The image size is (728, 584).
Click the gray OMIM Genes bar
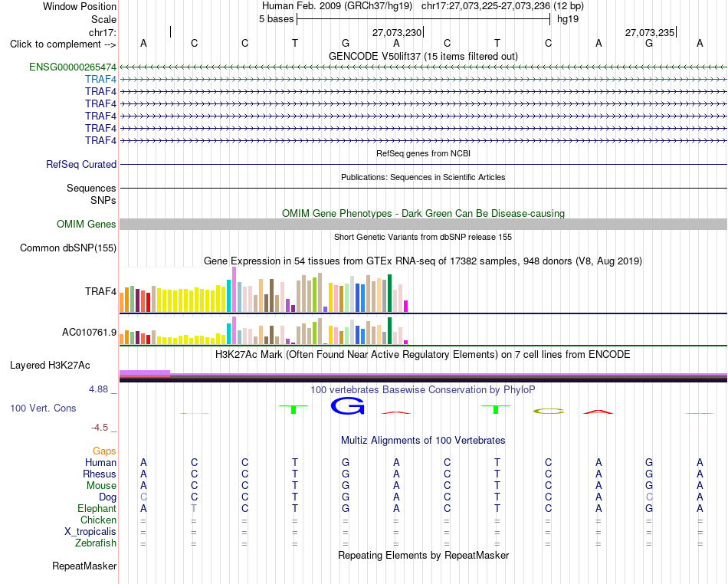pyautogui.click(x=423, y=225)
